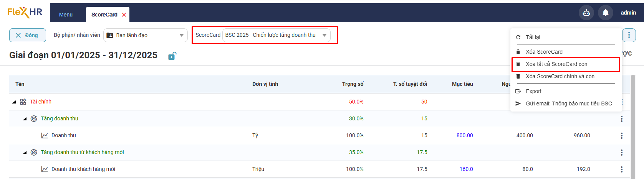The width and height of the screenshot is (644, 179).
Task: Click the 800.00 target value for Doanh thu
Action: click(x=464, y=135)
